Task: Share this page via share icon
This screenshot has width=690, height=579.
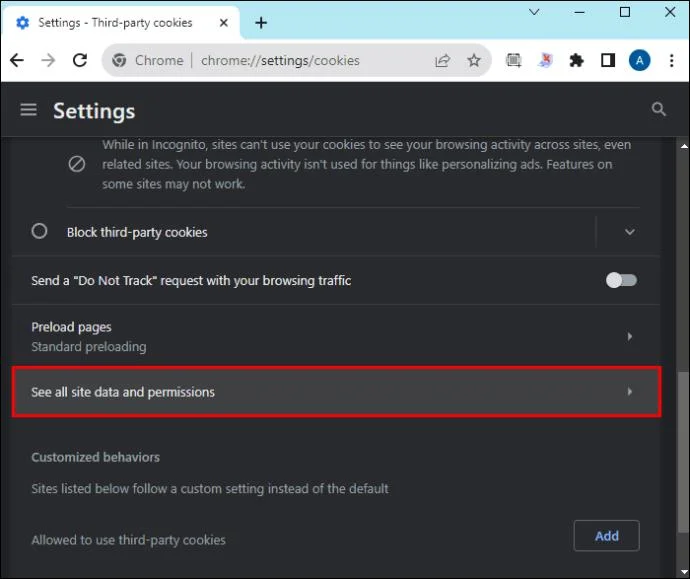Action: 442,60
